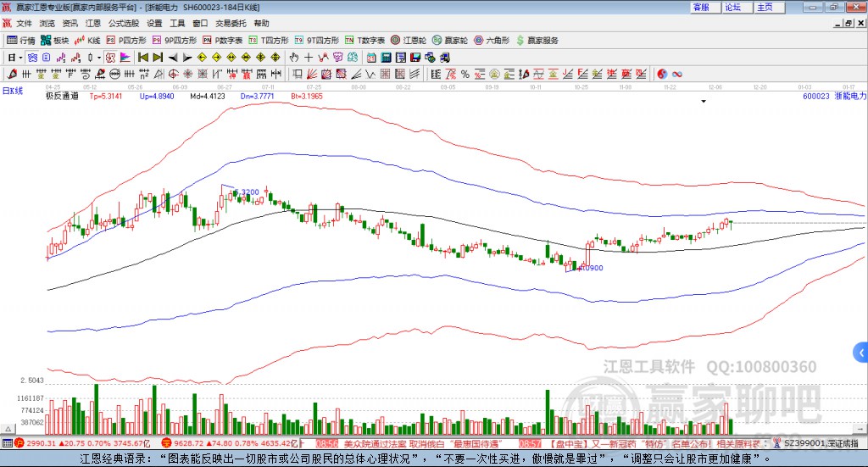Click the 深 index 9628.72 status entry

point(231,443)
